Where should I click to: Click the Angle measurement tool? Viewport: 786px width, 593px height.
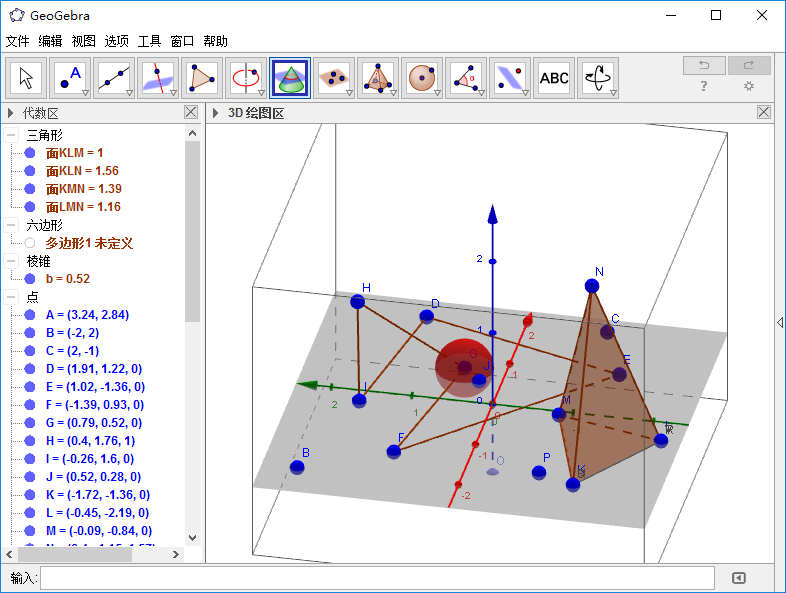[x=466, y=77]
